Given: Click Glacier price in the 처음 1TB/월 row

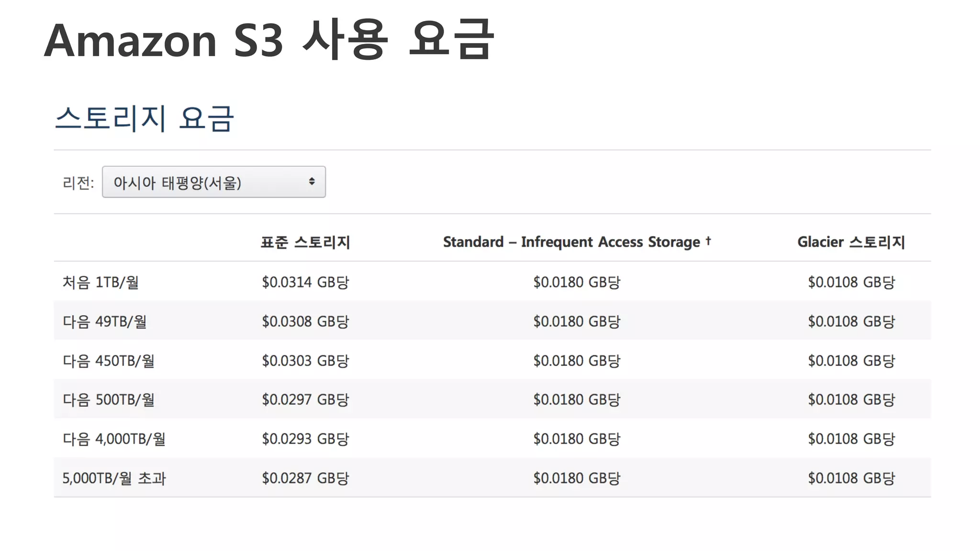Looking at the screenshot, I should coord(851,282).
